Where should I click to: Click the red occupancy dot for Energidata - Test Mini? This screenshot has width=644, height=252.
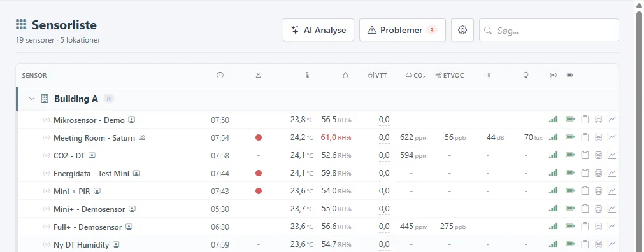tap(259, 173)
